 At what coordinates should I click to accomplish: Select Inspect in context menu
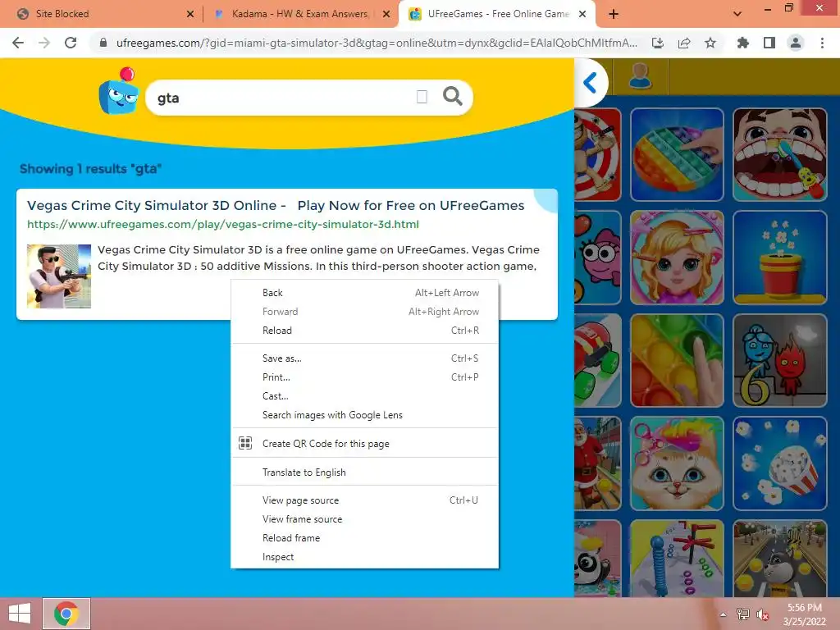[364, 557]
